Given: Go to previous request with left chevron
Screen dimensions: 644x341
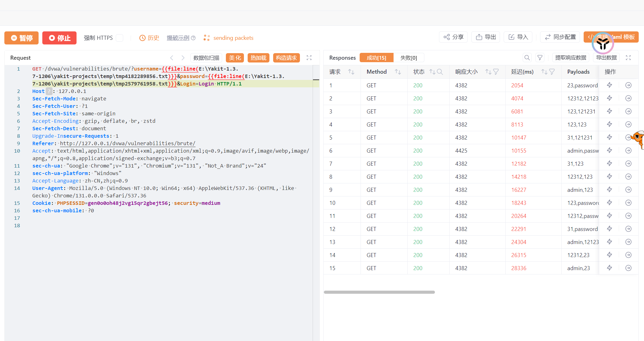Looking at the screenshot, I should 172,58.
